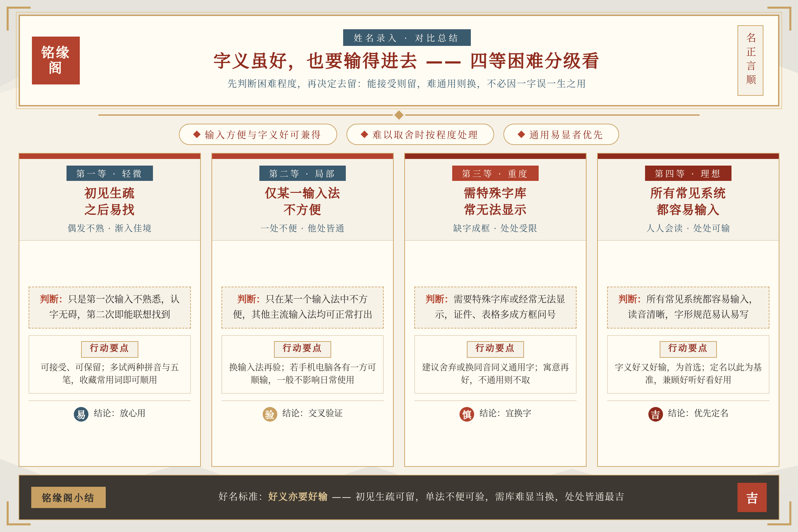Viewport: 798px width, 532px height.
Task: Click the vertical 名正言顺 label box
Action: 750,61
